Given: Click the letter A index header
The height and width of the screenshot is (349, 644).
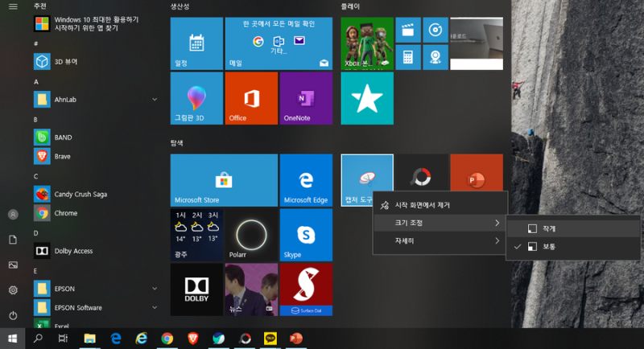Looking at the screenshot, I should click(36, 82).
